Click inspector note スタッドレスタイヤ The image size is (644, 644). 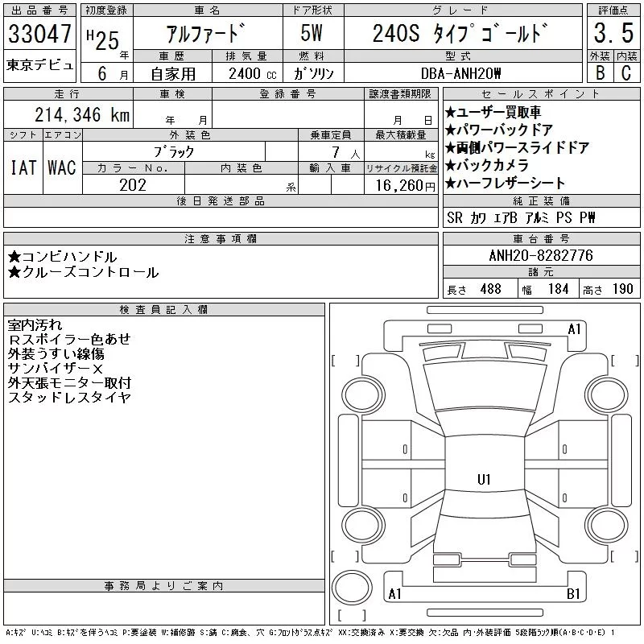(69, 398)
